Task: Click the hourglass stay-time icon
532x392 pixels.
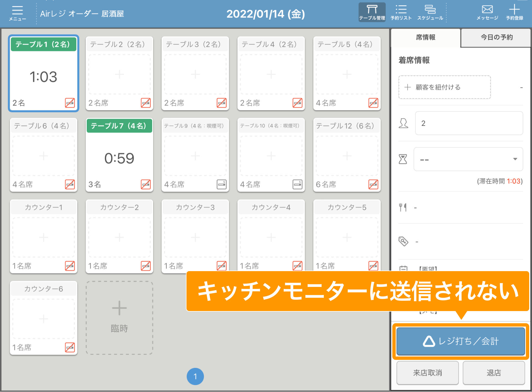Action: 403,159
